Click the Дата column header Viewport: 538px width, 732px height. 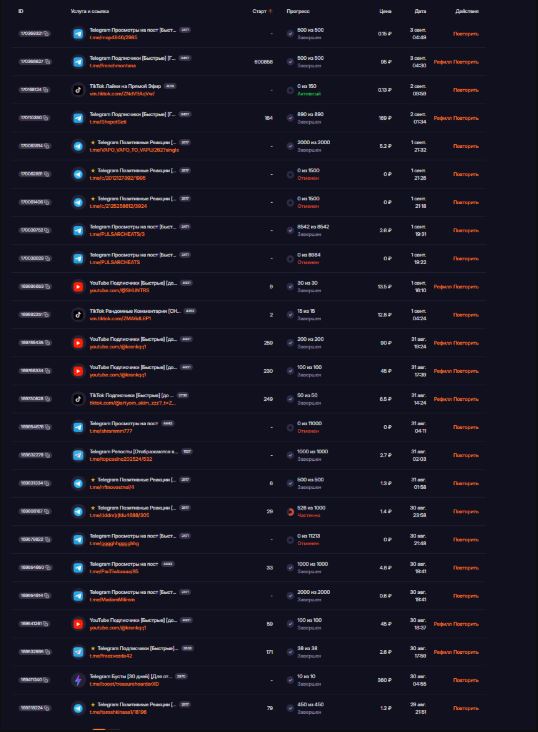[420, 11]
